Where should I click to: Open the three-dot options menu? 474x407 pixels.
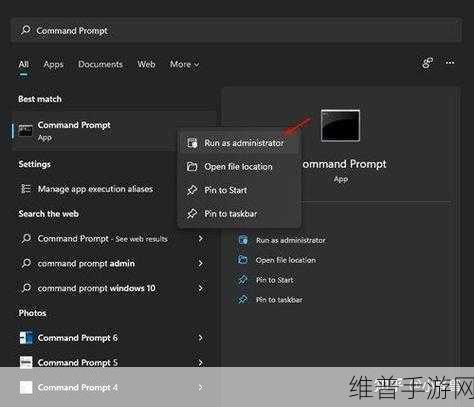click(450, 63)
